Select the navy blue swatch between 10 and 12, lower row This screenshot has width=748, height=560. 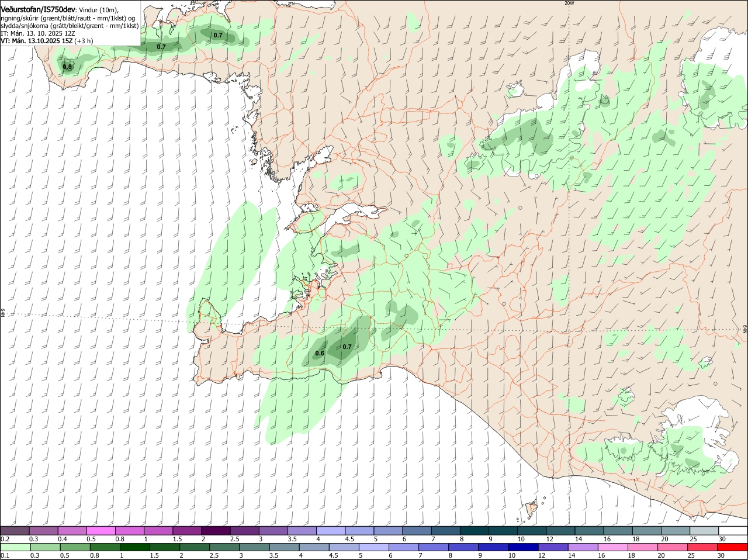point(524,547)
